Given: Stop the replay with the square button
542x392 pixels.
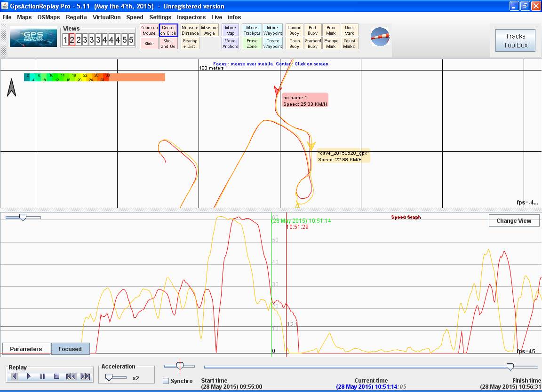Looking at the screenshot, I should (x=56, y=376).
